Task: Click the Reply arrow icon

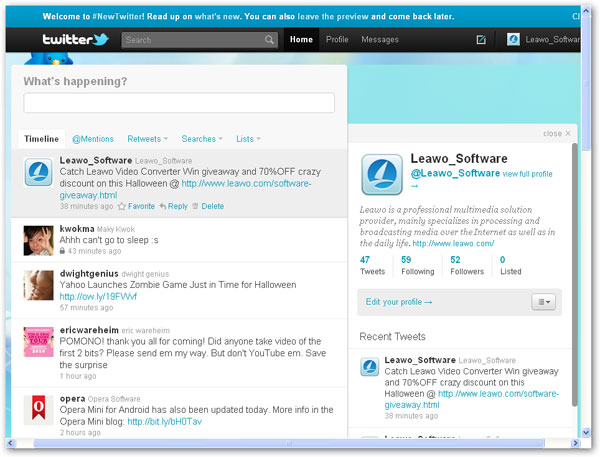Action: 163,206
